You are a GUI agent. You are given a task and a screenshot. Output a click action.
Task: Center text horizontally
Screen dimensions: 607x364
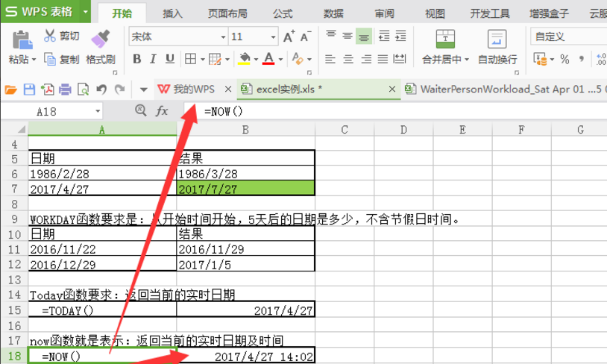348,59
